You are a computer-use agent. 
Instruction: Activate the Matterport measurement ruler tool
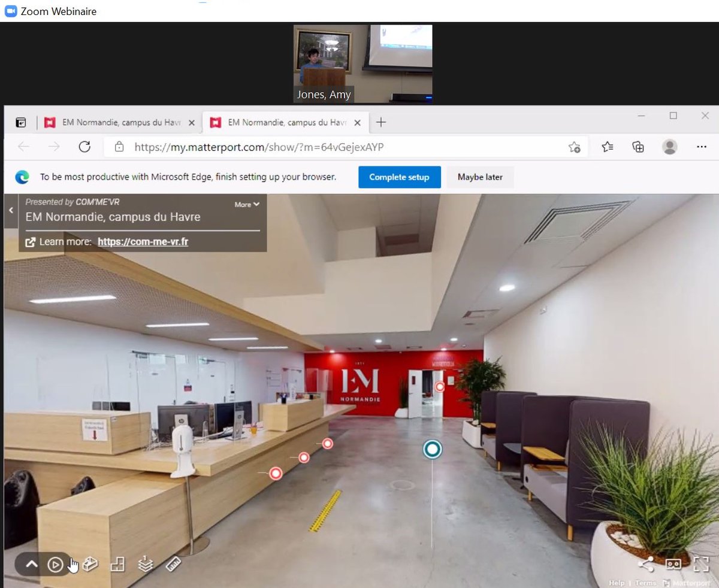tap(173, 564)
